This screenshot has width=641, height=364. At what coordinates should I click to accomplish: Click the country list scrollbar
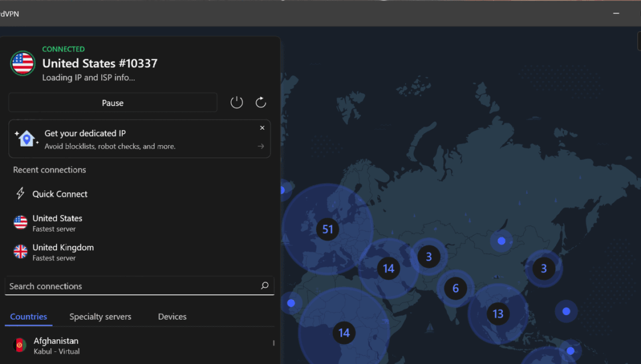click(273, 343)
